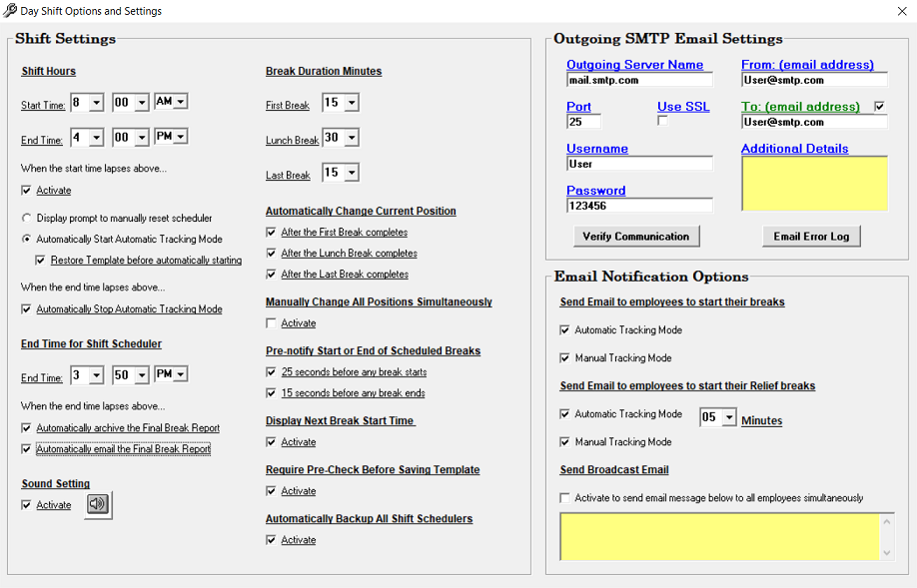Click the Additional Details link
Screen dimensions: 917x588
point(794,149)
